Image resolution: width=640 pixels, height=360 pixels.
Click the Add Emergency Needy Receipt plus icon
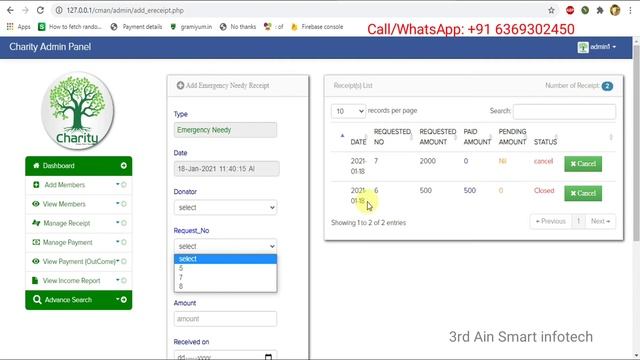(x=180, y=85)
